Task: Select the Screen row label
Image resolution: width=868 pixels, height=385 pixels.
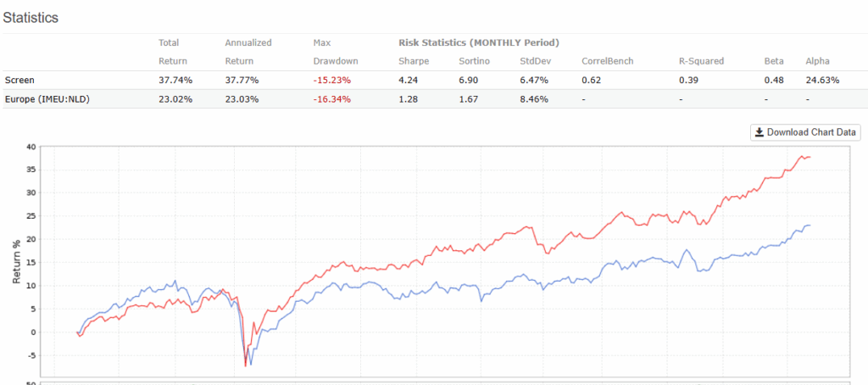Action: tap(19, 81)
